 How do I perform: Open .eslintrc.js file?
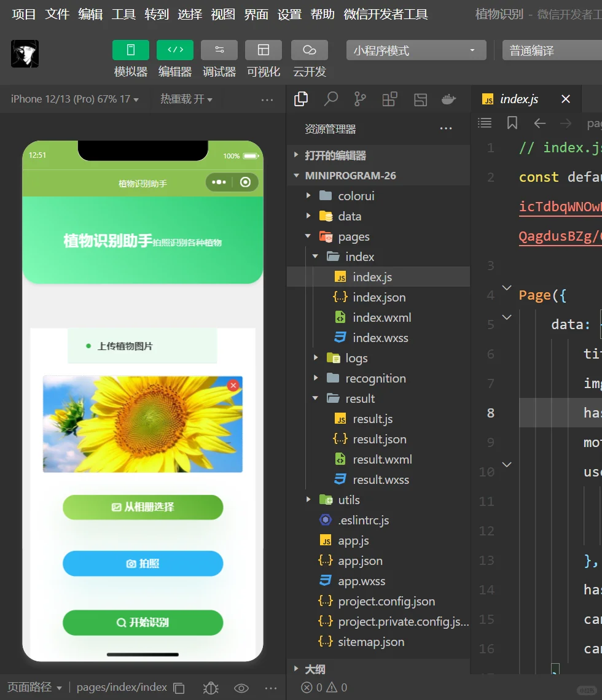point(378,520)
